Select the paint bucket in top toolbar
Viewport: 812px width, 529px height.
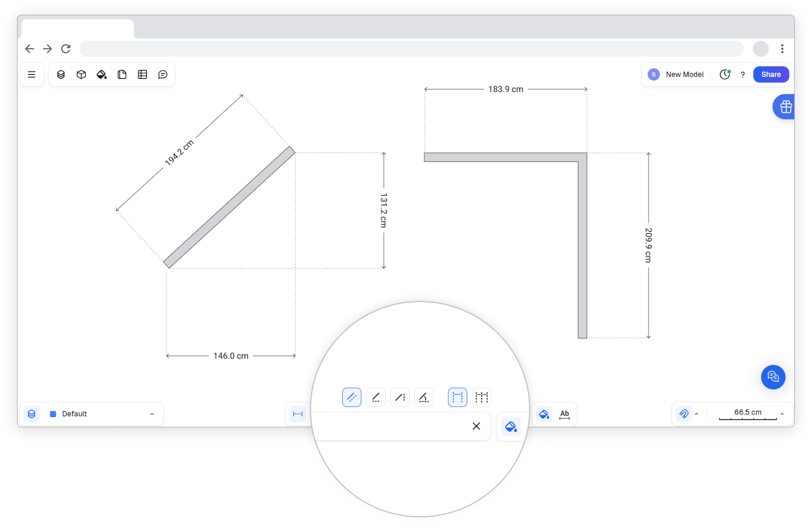102,74
